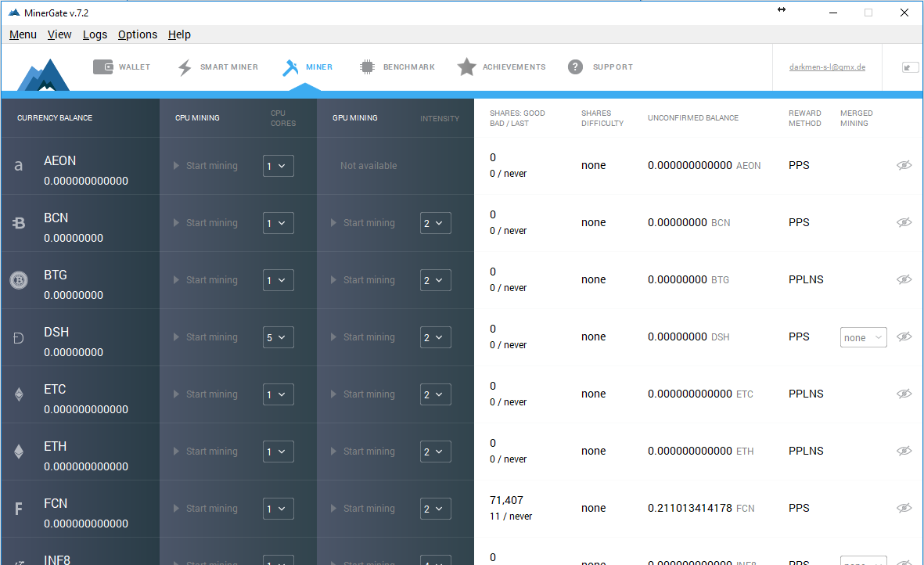Open the Benchmark chip icon
The width and height of the screenshot is (924, 565).
point(367,67)
